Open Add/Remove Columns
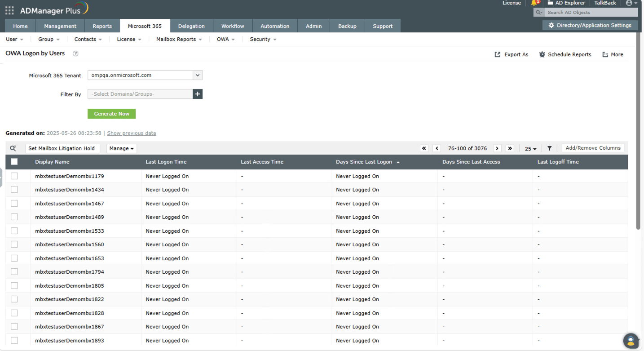The image size is (644, 351). [593, 148]
